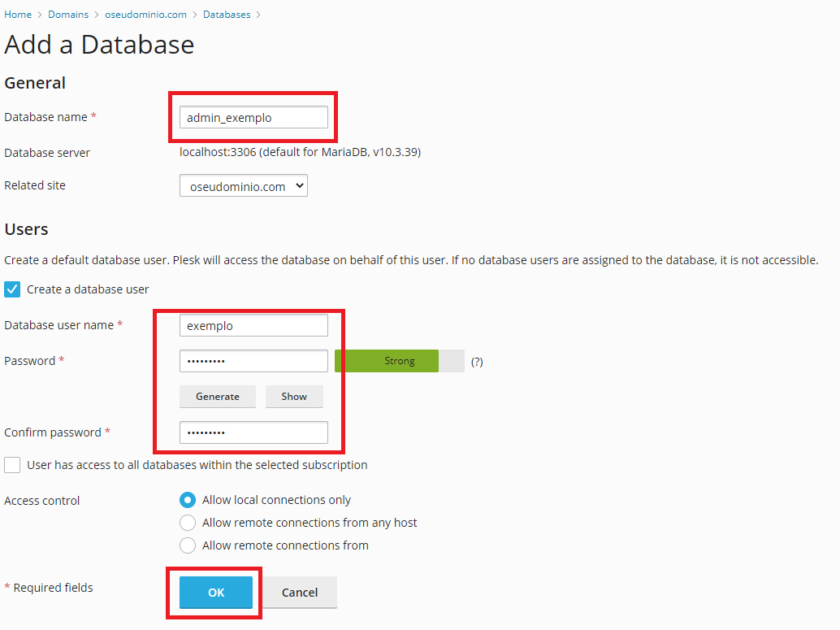The image size is (840, 630).
Task: Cancel adding the database
Action: [x=300, y=593]
